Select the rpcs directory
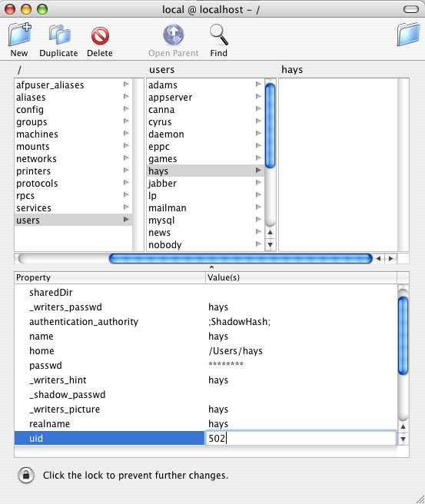Viewport: 425px width, 504px height. (x=73, y=195)
